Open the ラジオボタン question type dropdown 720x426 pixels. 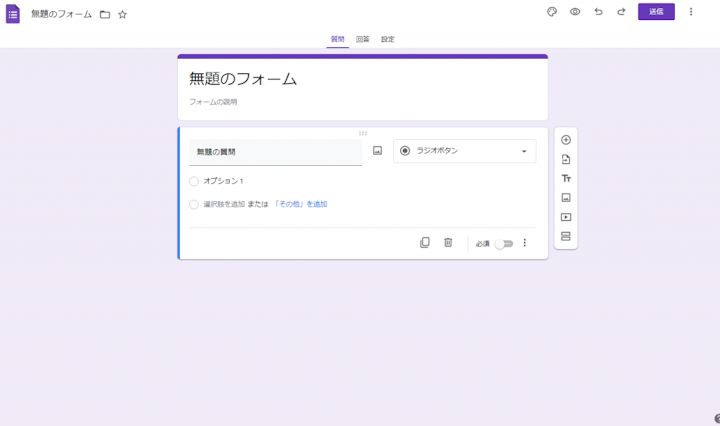tap(464, 151)
